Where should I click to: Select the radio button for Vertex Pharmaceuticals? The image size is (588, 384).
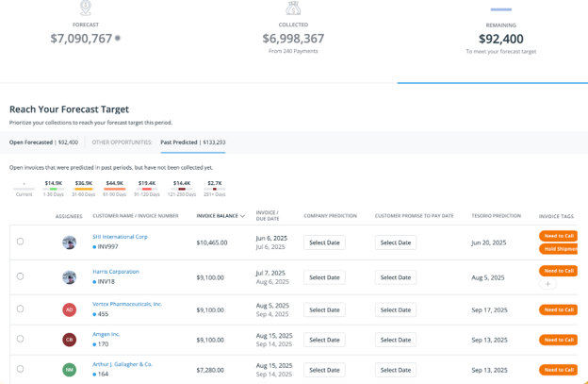pos(20,309)
